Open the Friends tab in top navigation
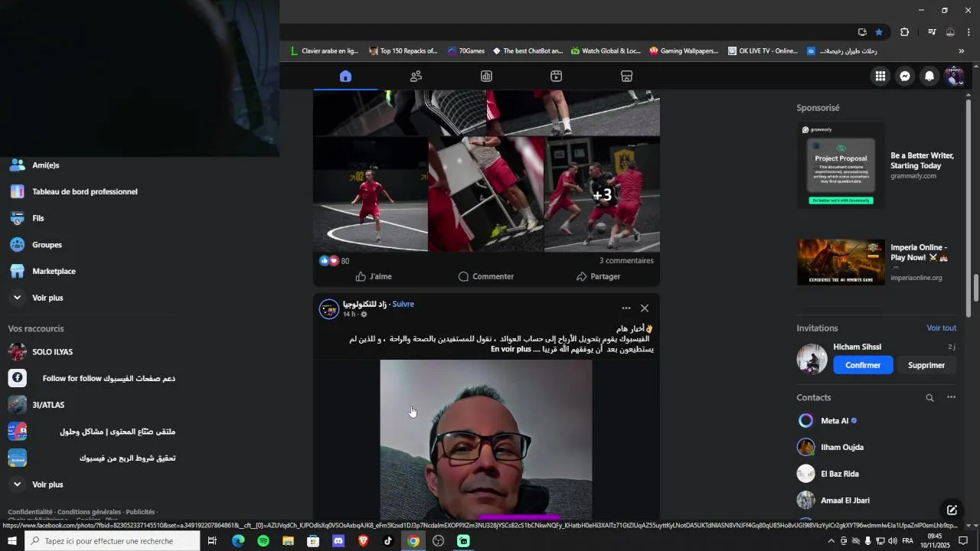 tap(416, 77)
